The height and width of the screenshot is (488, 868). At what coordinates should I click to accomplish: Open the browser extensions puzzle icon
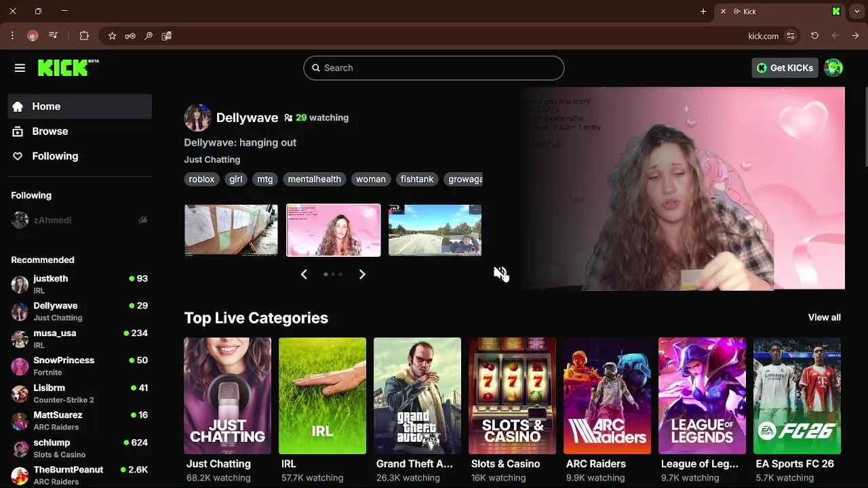click(x=84, y=35)
